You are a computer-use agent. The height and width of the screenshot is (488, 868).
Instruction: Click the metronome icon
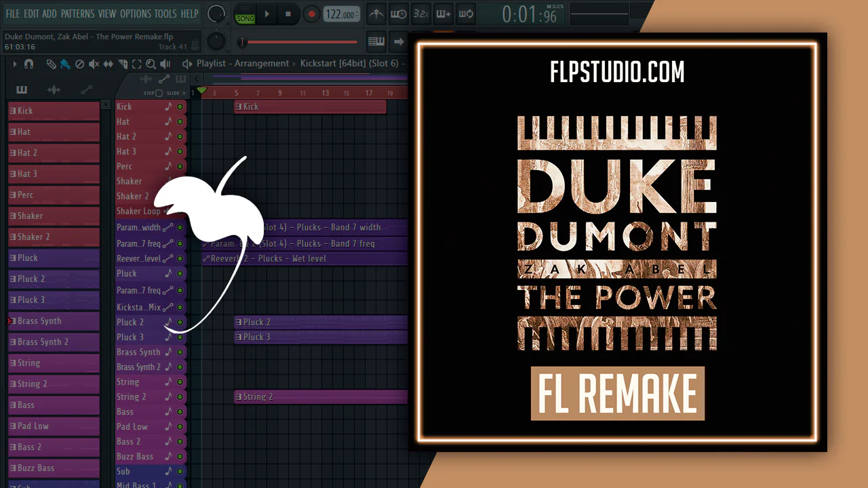click(x=376, y=14)
